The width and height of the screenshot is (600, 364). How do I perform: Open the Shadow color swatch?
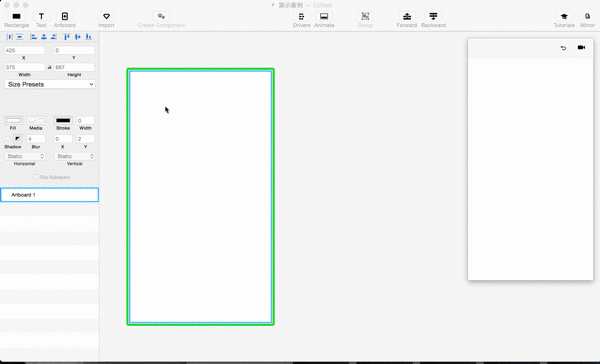[x=18, y=139]
